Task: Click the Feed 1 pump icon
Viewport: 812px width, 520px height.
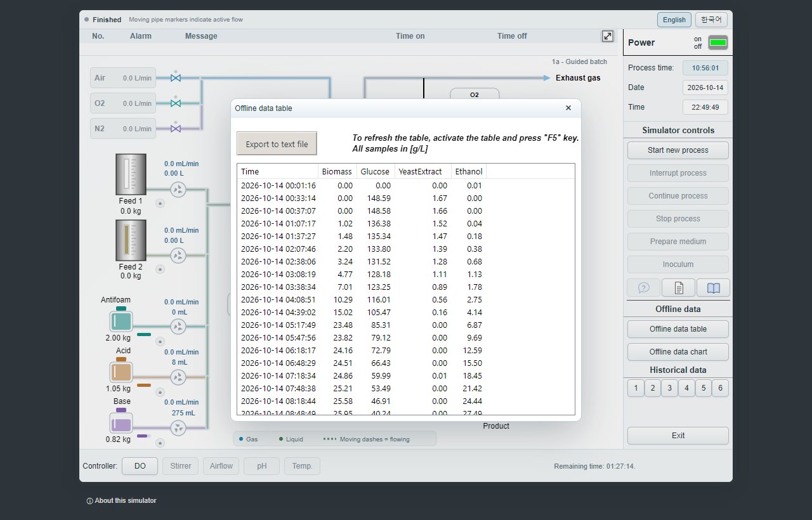Action: (x=179, y=189)
